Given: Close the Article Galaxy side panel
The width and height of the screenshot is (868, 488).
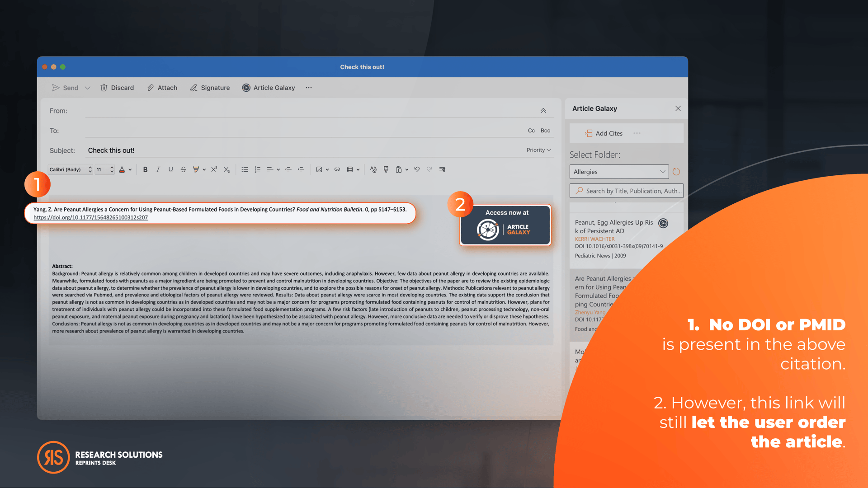Looking at the screenshot, I should click(678, 108).
